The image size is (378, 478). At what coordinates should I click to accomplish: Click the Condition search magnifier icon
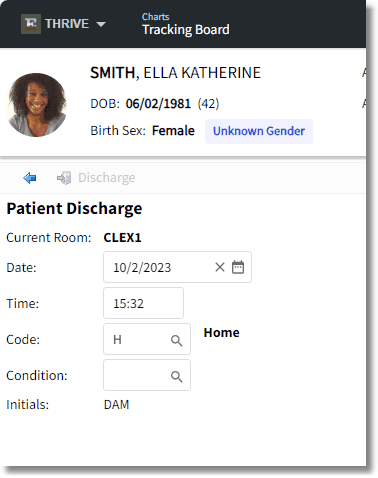[x=176, y=376]
